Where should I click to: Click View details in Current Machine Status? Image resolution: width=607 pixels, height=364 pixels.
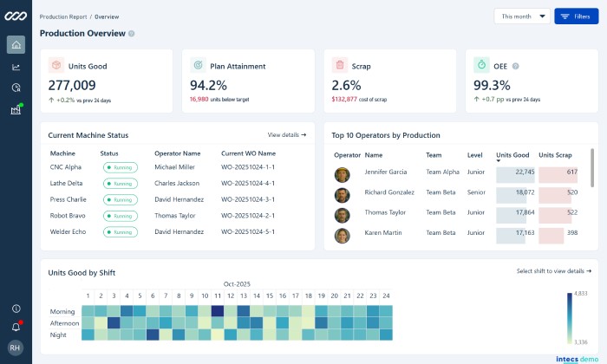(x=286, y=135)
